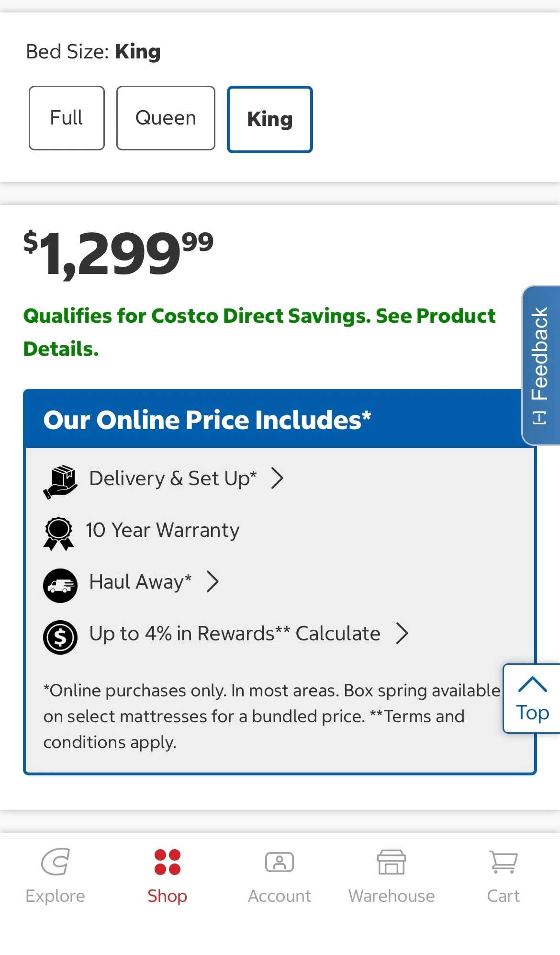560x955 pixels.
Task: Open the Shop tab
Action: (167, 875)
